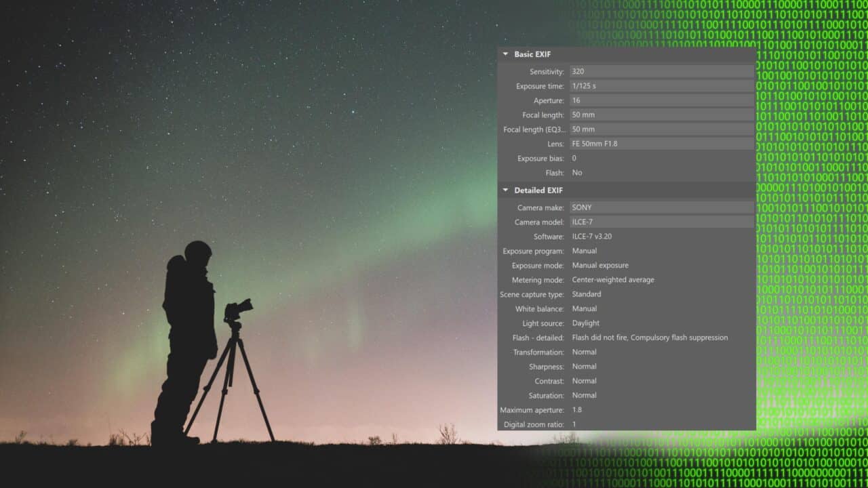
Task: Click the Flash value 'No'
Action: coord(577,173)
